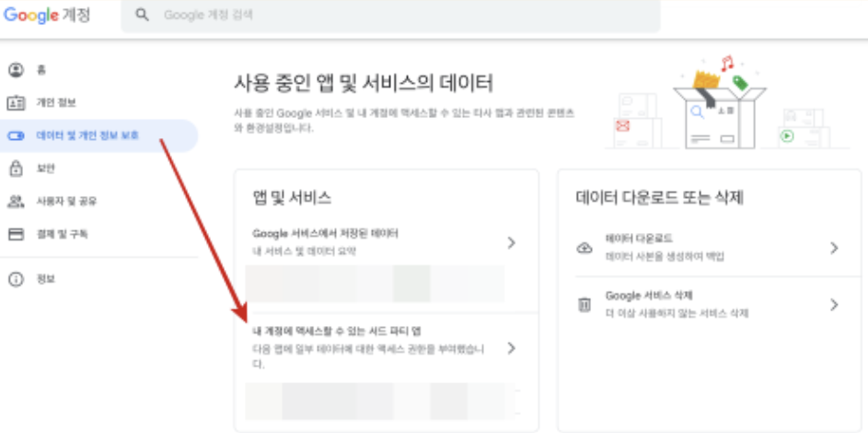
Task: Click the 데이터 및 개인 정보 보호 toggle icon
Action: 16,135
